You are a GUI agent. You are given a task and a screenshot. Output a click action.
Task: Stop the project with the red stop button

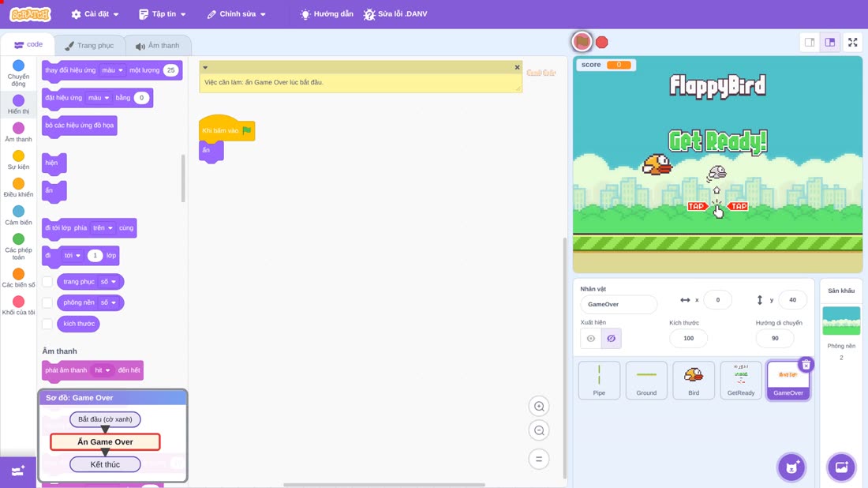pyautogui.click(x=602, y=42)
